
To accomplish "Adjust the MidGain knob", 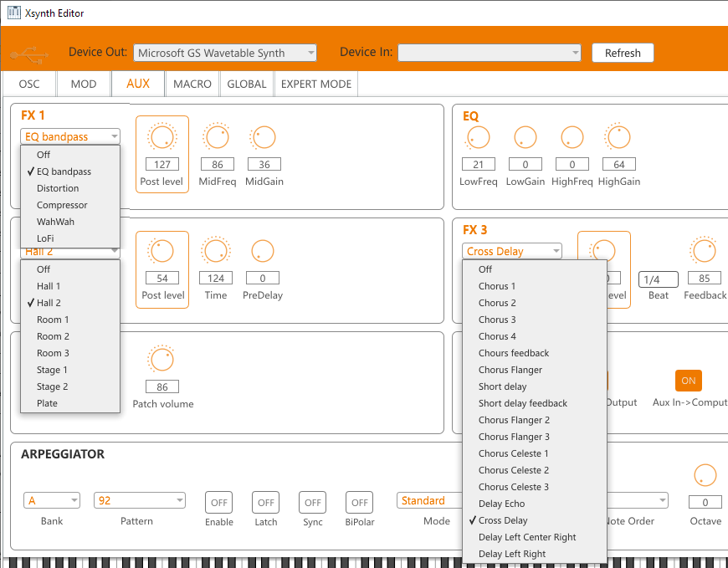I will pos(264,137).
